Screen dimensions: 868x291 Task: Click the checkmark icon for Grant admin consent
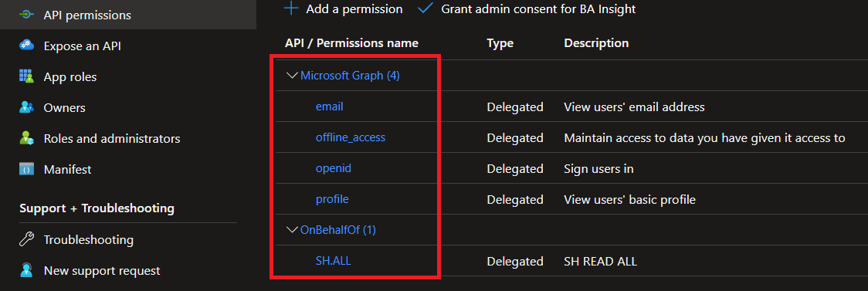426,8
